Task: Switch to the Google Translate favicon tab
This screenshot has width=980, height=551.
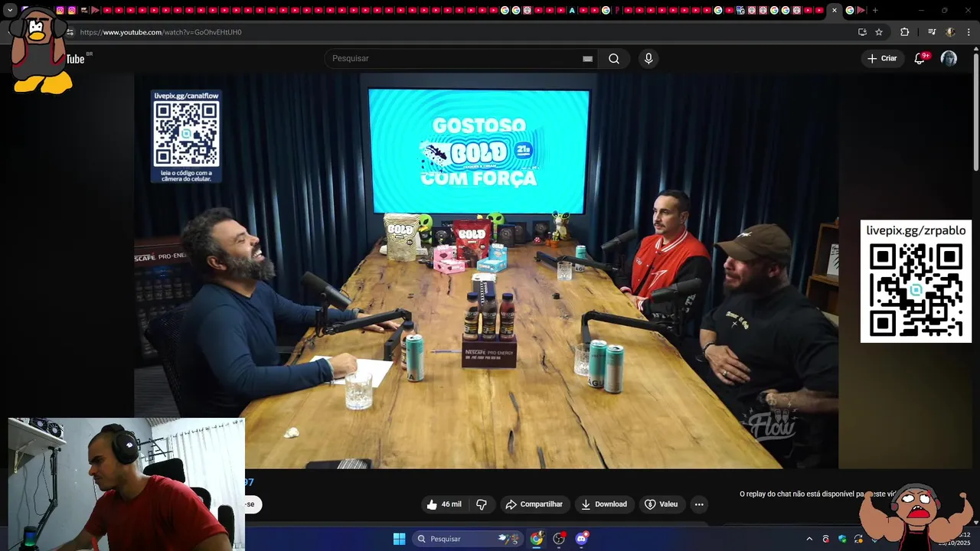Action: (740, 10)
